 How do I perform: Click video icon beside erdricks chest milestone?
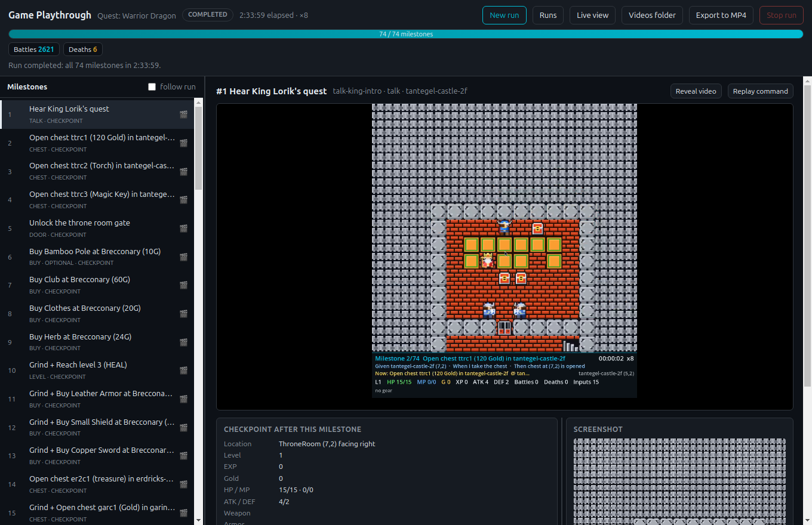tap(183, 484)
